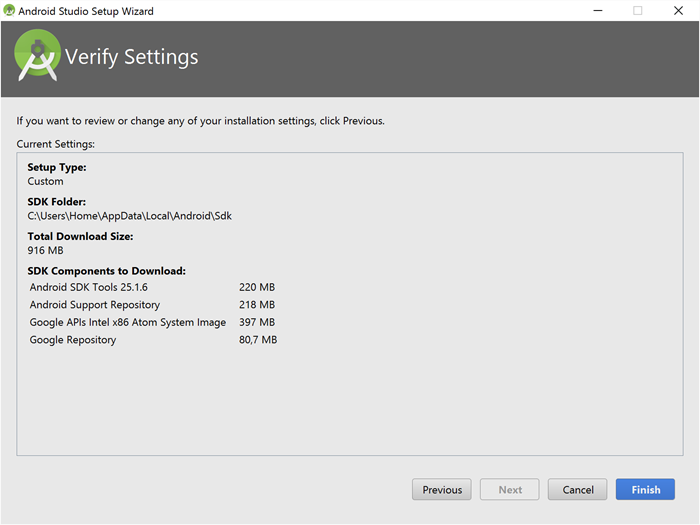Click the title bar Android Studio icon
This screenshot has width=700, height=525.
pyautogui.click(x=9, y=10)
